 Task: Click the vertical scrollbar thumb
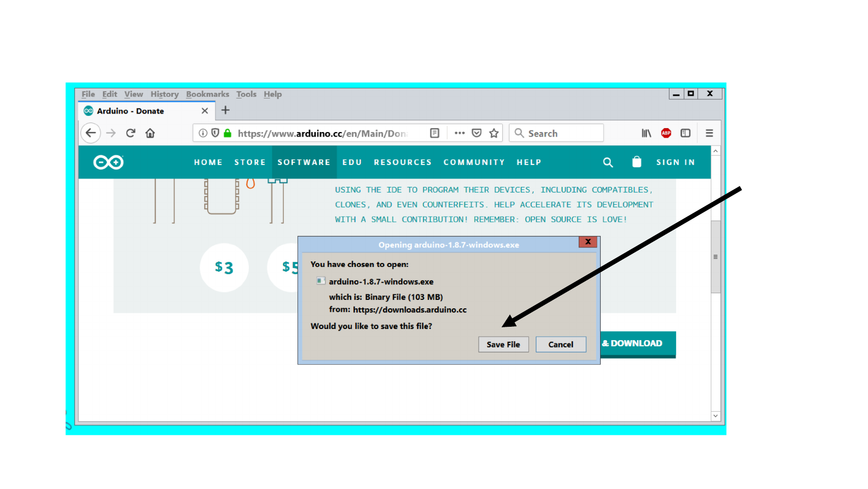click(x=715, y=257)
